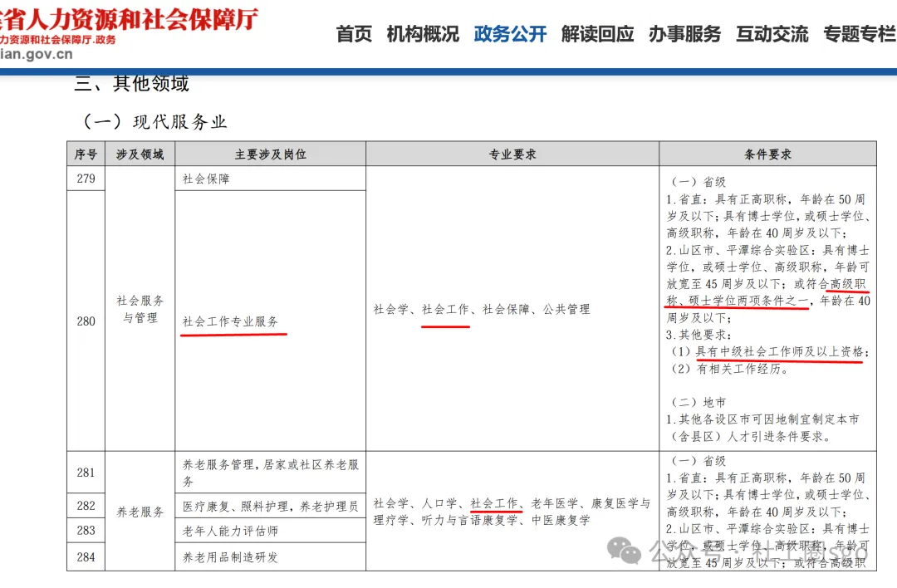Screen dimensions: 897x588
Task: Click the 医疗康复、照料护理,养老护理员 cell
Action: 271,506
